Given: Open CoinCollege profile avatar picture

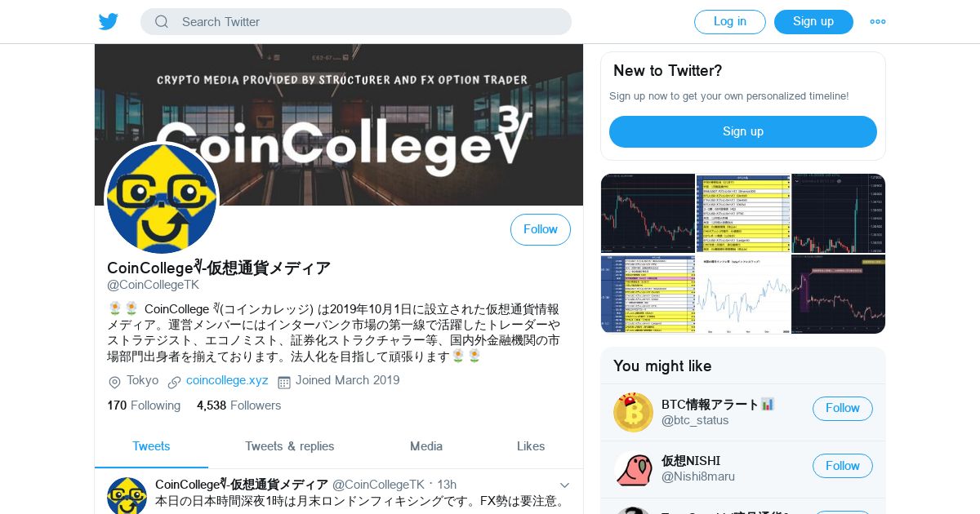Looking at the screenshot, I should coord(162,198).
